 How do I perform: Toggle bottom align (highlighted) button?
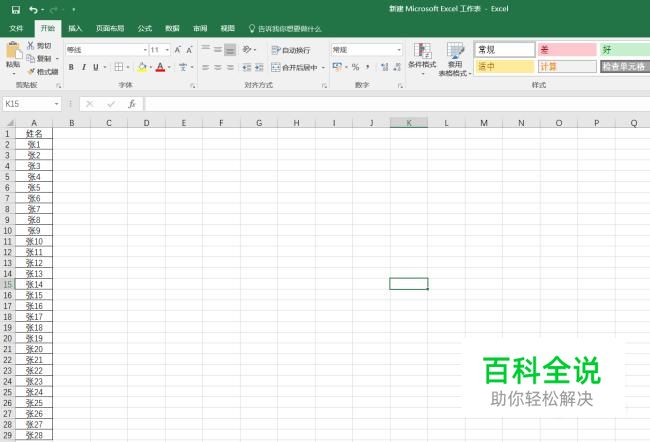(230, 50)
